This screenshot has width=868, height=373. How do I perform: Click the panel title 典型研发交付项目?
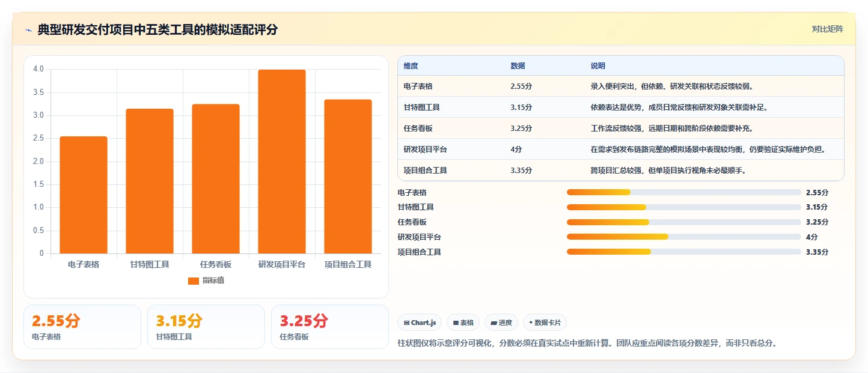(x=157, y=30)
